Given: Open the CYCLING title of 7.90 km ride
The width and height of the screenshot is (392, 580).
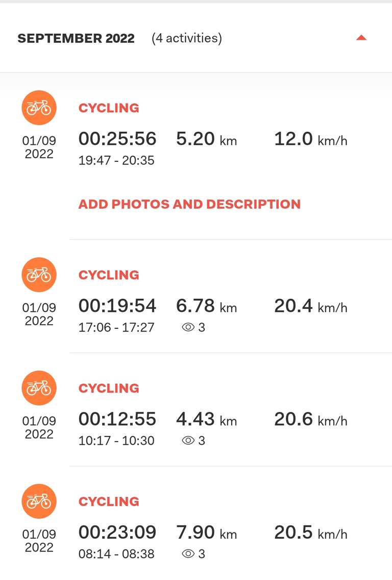Looking at the screenshot, I should point(109,501).
